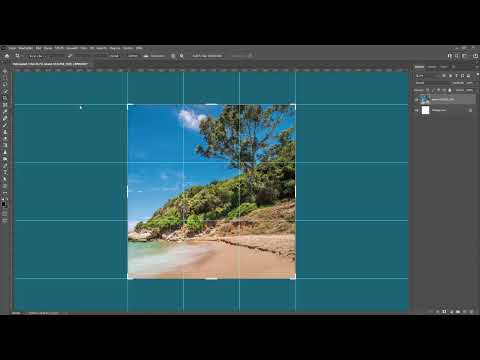Open the File menu

pyautogui.click(x=12, y=48)
